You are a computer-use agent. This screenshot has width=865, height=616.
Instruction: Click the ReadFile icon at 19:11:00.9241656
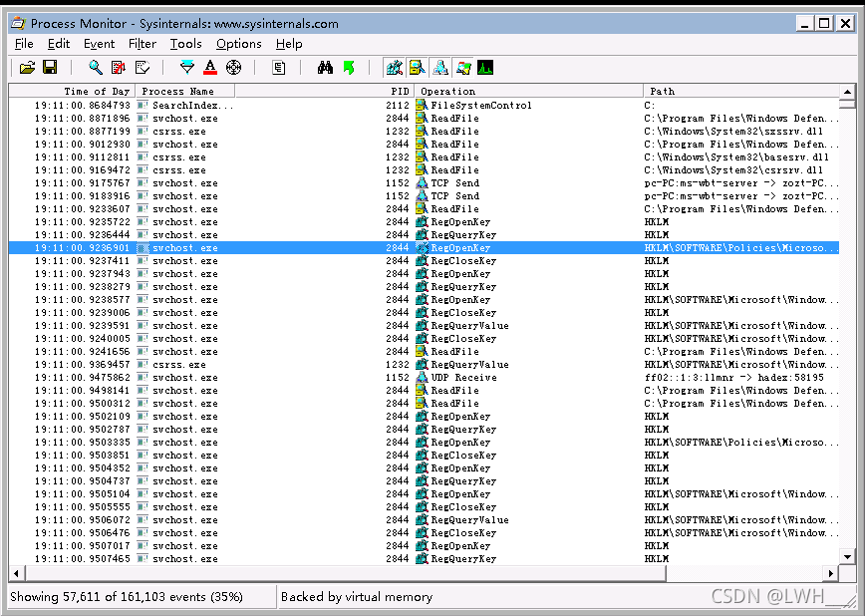(x=422, y=351)
